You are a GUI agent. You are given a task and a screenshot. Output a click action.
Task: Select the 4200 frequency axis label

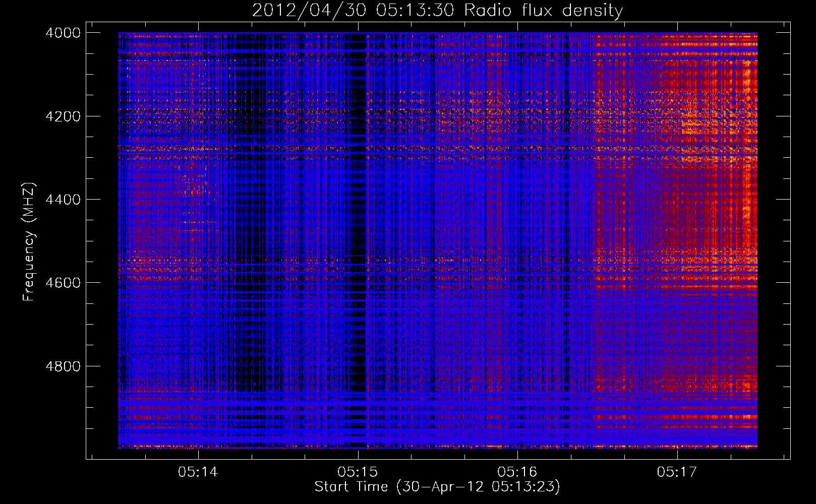tap(63, 116)
